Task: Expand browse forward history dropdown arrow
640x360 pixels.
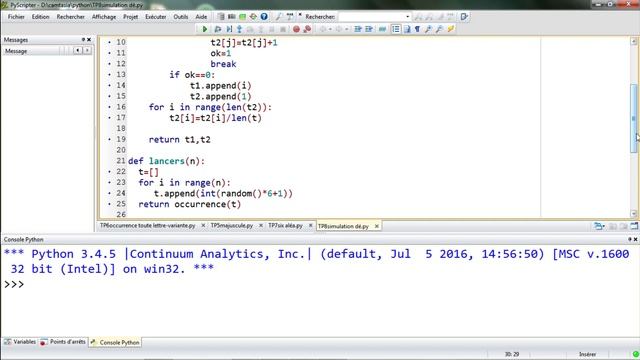Action: click(346, 29)
